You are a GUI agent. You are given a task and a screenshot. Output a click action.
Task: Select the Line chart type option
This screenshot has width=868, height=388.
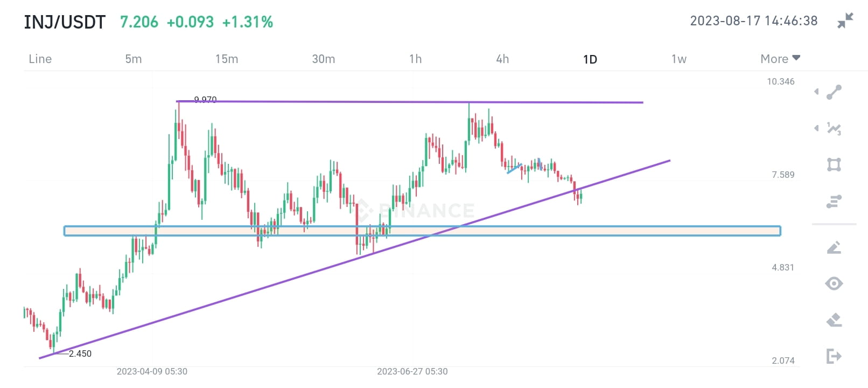39,59
